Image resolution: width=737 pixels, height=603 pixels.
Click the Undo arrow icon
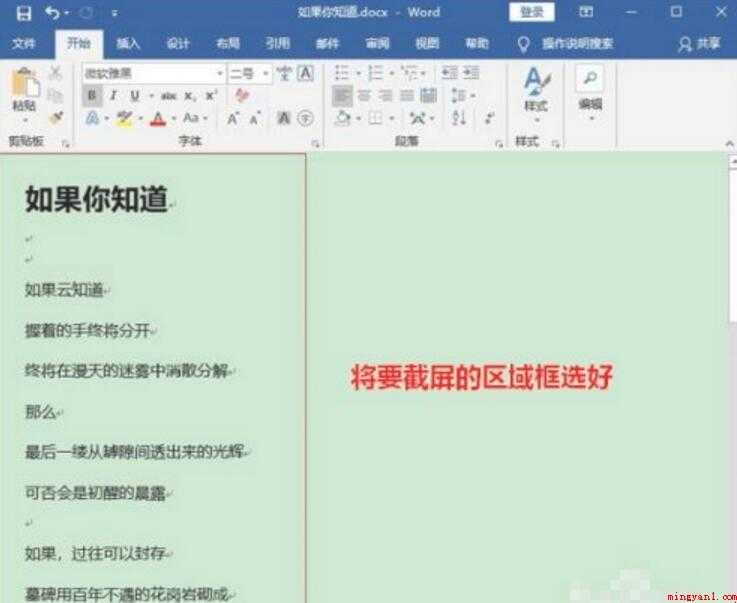point(52,13)
